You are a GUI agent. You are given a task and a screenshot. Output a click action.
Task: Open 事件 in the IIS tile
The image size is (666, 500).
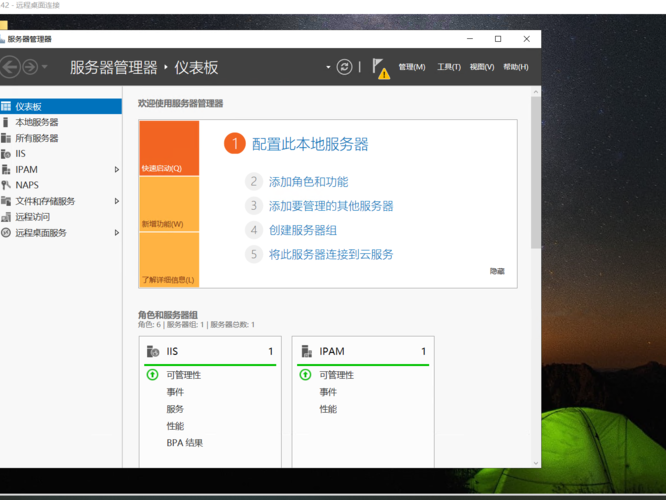(175, 392)
